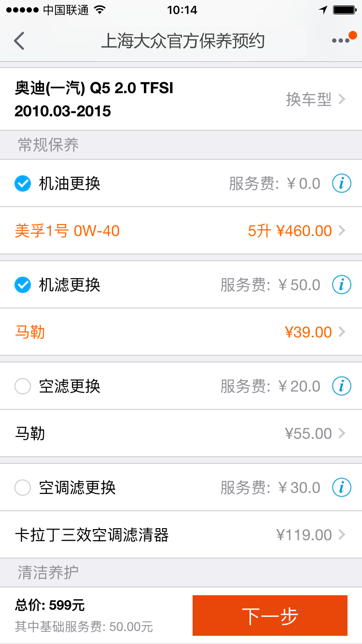362x644 pixels.
Task: Tap the Wi-Fi status icon
Action: coord(100,10)
